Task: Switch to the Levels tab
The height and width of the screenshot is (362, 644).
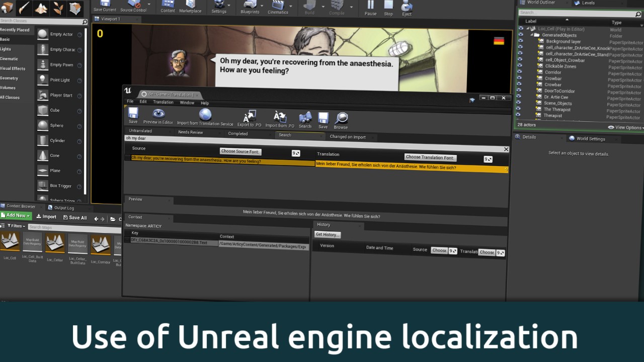Action: point(588,3)
